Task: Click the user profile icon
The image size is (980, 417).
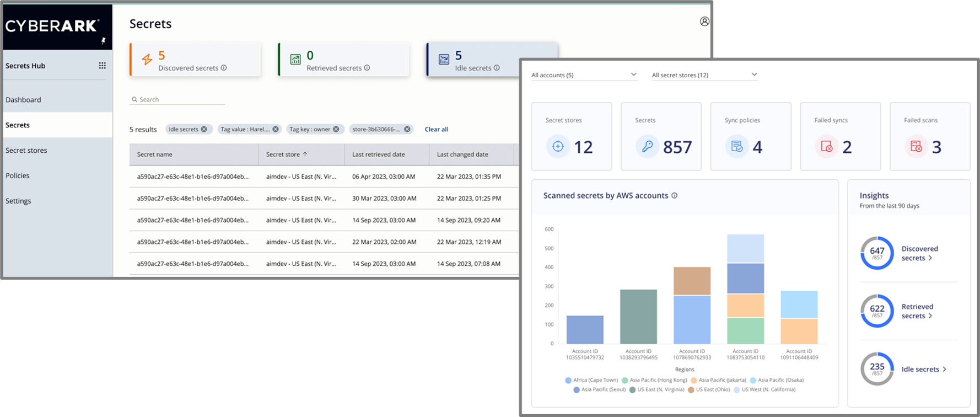Action: [x=704, y=22]
